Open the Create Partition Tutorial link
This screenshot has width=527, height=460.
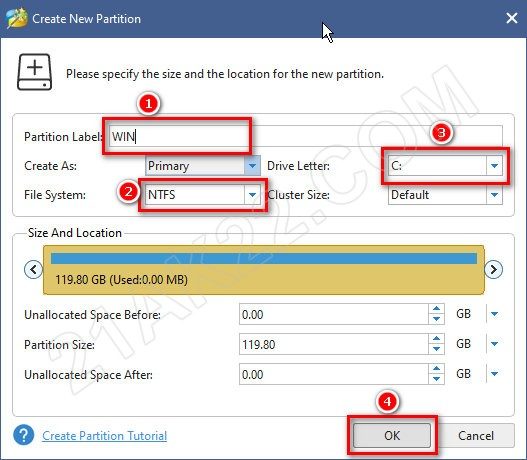tap(105, 436)
